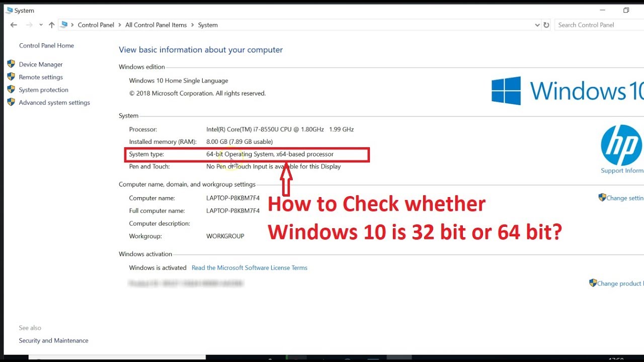
Task: Click the computer icon in the address bar
Action: coord(64,25)
